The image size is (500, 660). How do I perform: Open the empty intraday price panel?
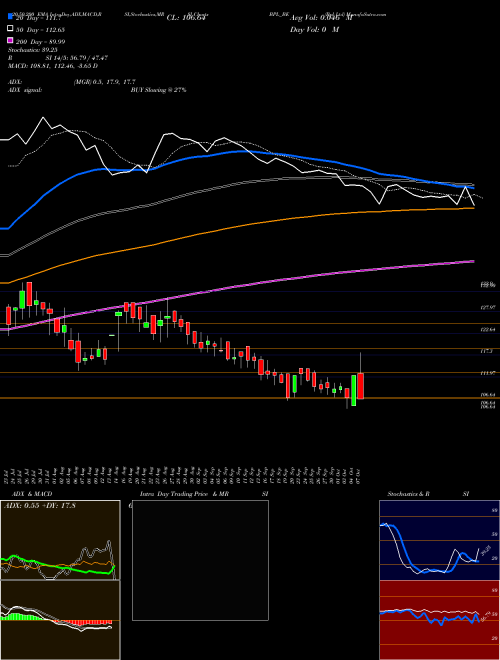pyautogui.click(x=200, y=560)
